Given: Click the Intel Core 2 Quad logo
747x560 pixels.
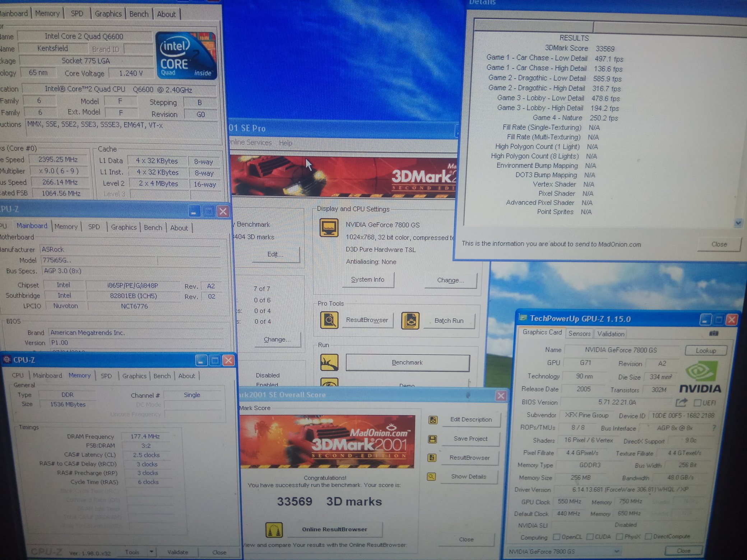Looking at the screenshot, I should (x=186, y=55).
